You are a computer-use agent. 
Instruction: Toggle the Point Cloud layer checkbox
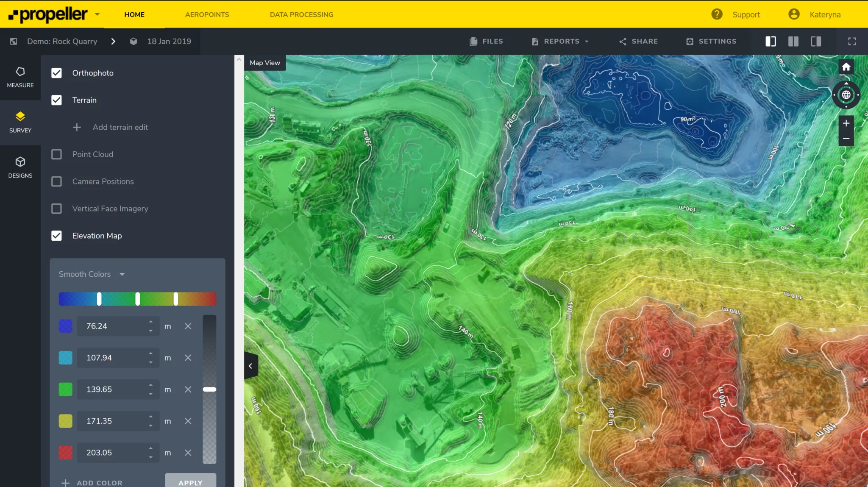pyautogui.click(x=56, y=154)
